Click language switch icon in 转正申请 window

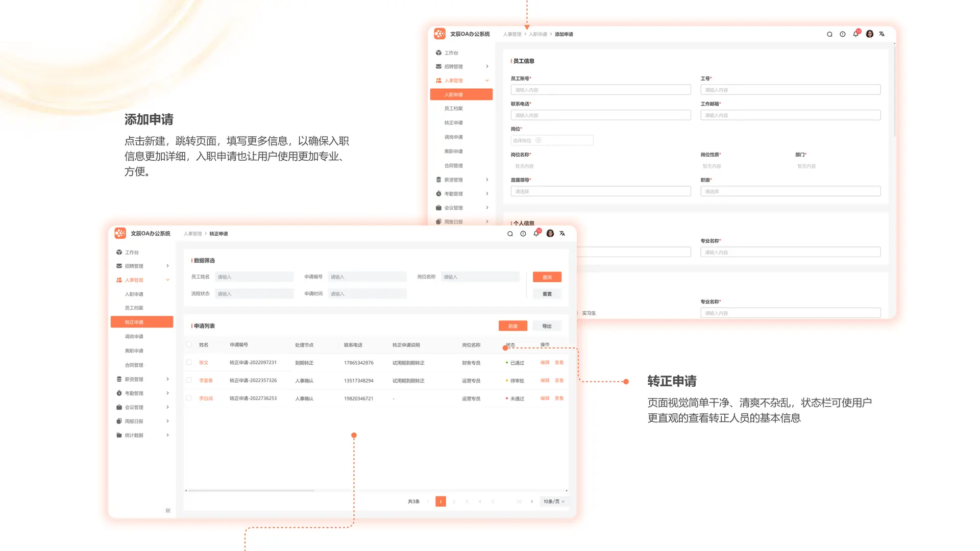[562, 234]
